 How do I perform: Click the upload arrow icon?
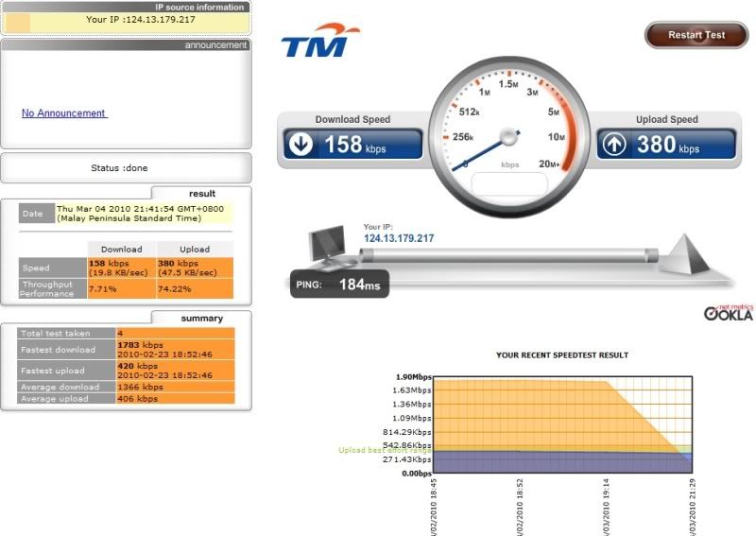[614, 145]
